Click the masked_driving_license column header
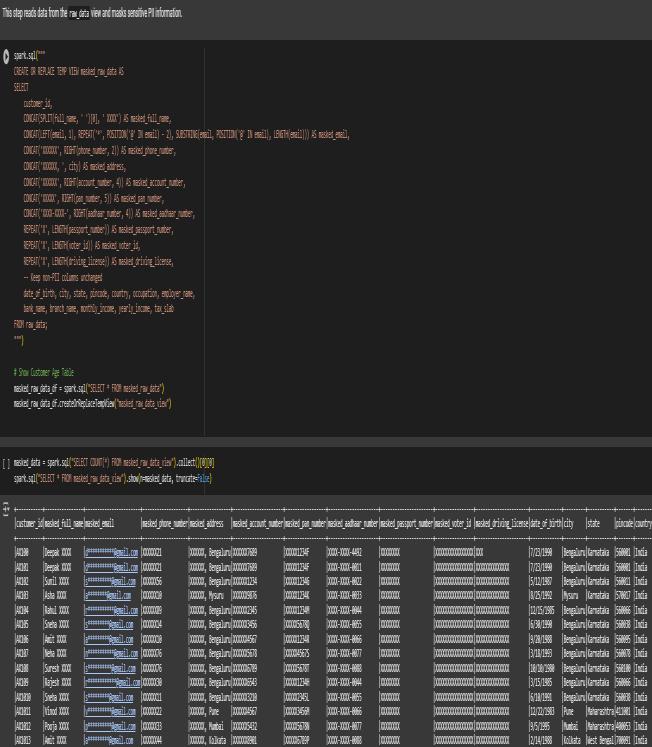The image size is (652, 747). coord(502,524)
